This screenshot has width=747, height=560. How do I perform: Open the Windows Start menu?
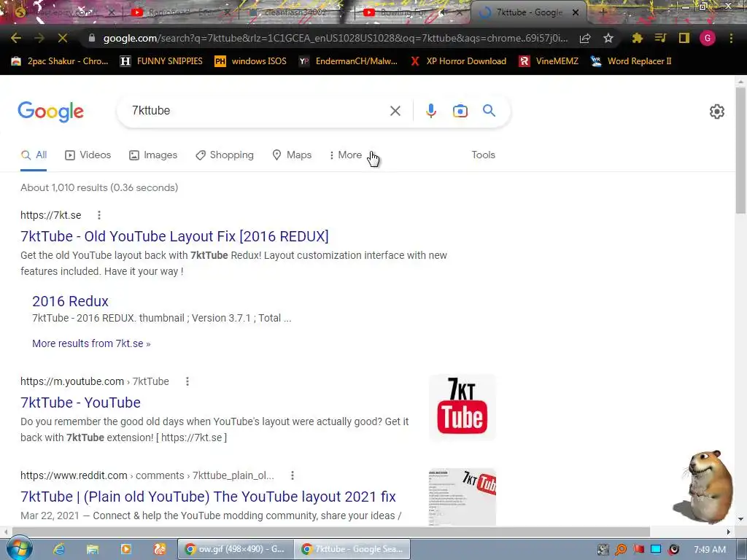click(18, 548)
